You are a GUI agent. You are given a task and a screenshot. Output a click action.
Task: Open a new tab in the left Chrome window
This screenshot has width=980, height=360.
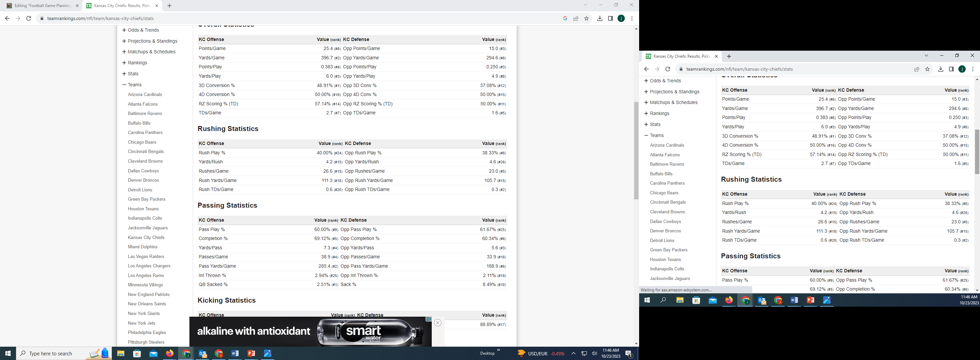point(169,6)
